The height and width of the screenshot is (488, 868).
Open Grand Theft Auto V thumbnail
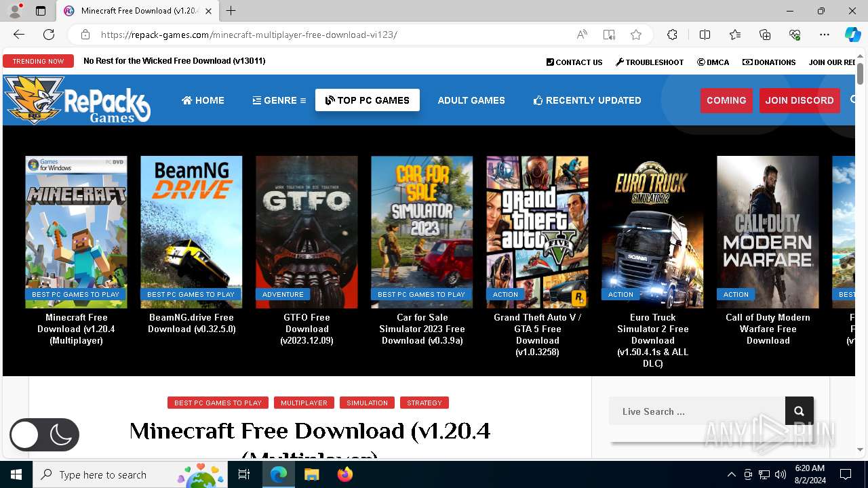pos(537,232)
